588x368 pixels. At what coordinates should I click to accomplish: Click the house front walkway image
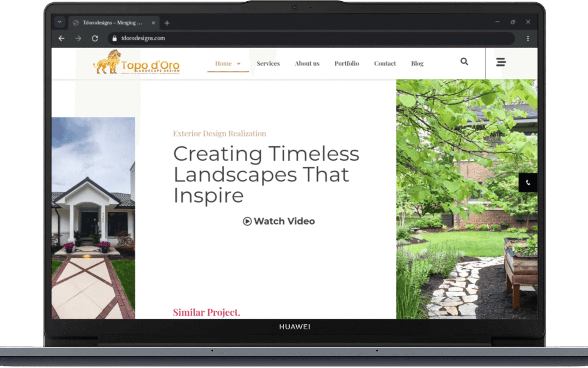pyautogui.click(x=93, y=218)
